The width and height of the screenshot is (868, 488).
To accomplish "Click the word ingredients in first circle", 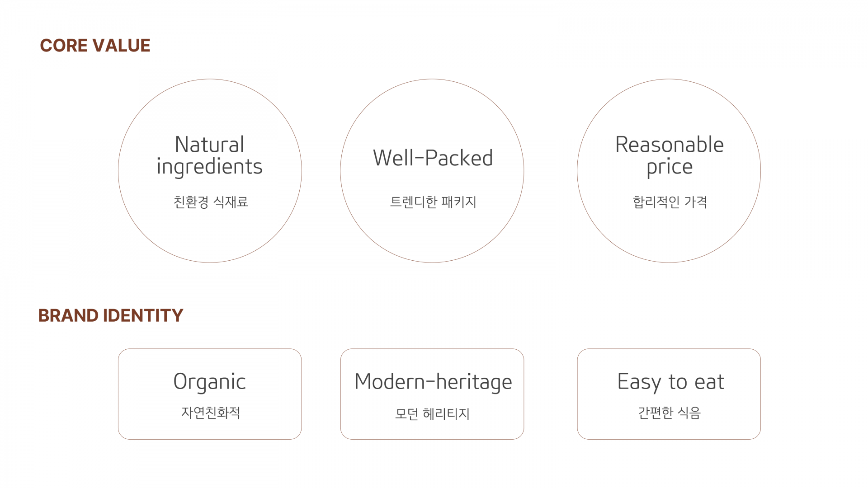I will point(210,167).
